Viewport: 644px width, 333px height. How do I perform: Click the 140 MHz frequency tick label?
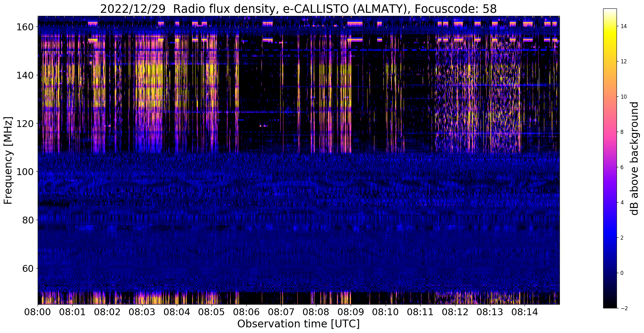[25, 75]
